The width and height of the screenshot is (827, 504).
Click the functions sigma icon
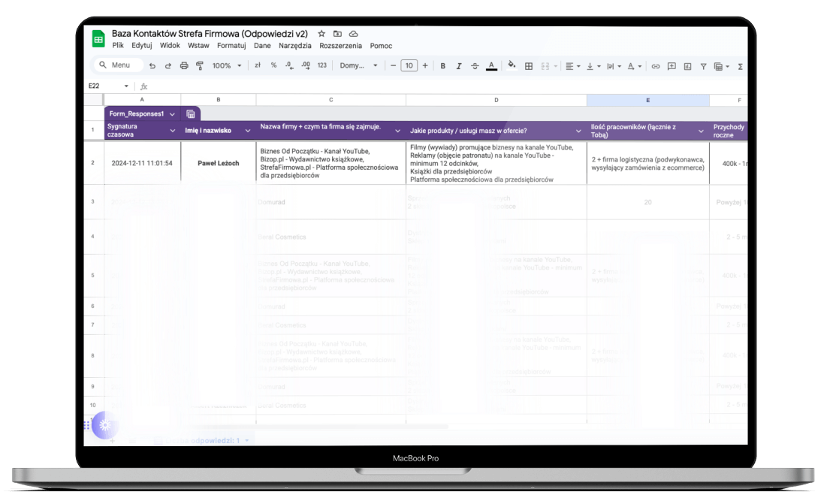(x=740, y=66)
